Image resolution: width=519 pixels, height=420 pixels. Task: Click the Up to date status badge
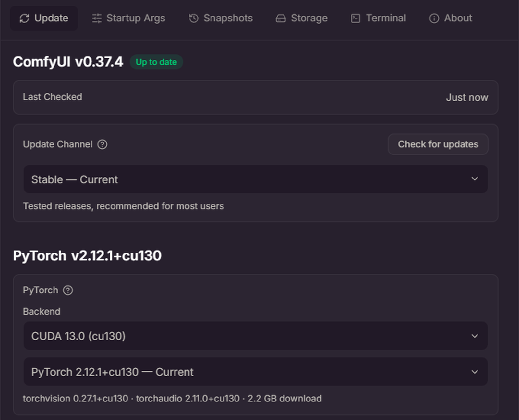pyautogui.click(x=156, y=62)
